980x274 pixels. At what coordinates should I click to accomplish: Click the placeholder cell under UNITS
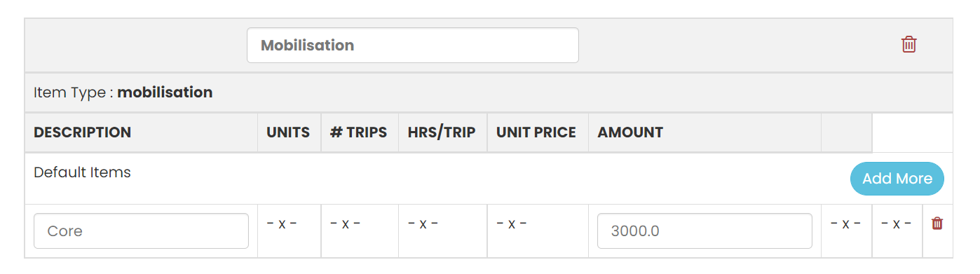[x=282, y=224]
